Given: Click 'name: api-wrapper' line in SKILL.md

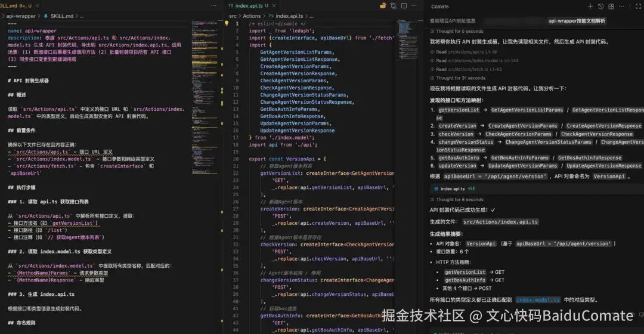Looking at the screenshot, I should (x=32, y=31).
